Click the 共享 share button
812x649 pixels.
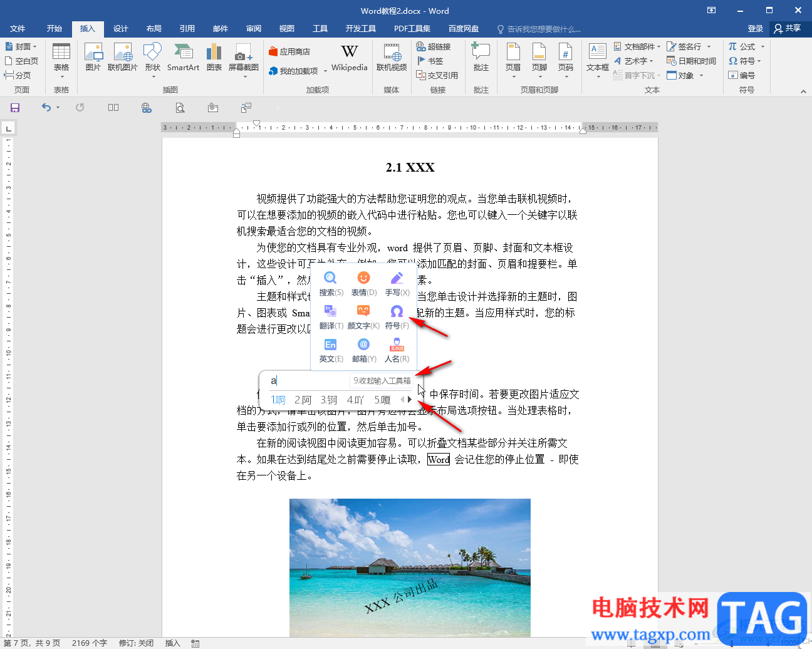click(x=788, y=29)
